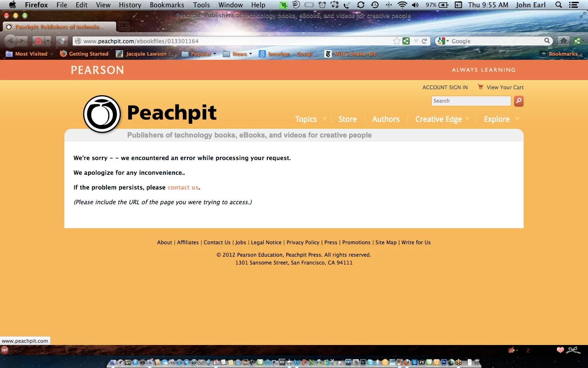Expand the Topics navigation menu
Viewport: 588px width, 368px height.
click(311, 119)
